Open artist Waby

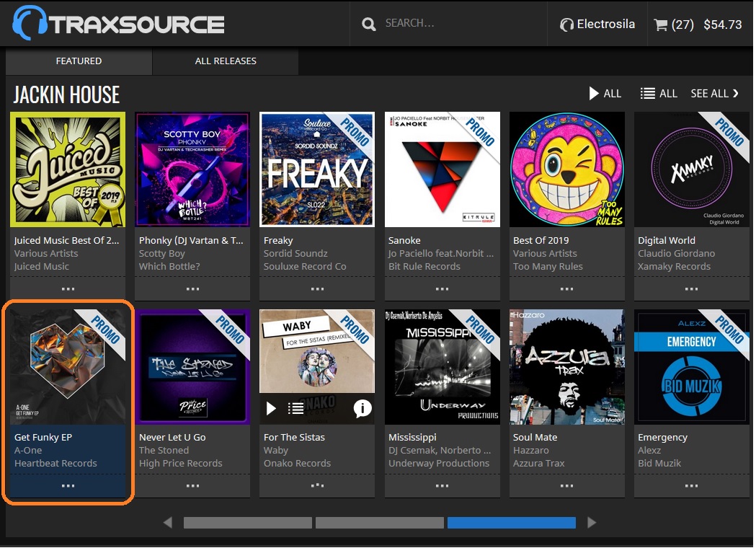(276, 450)
